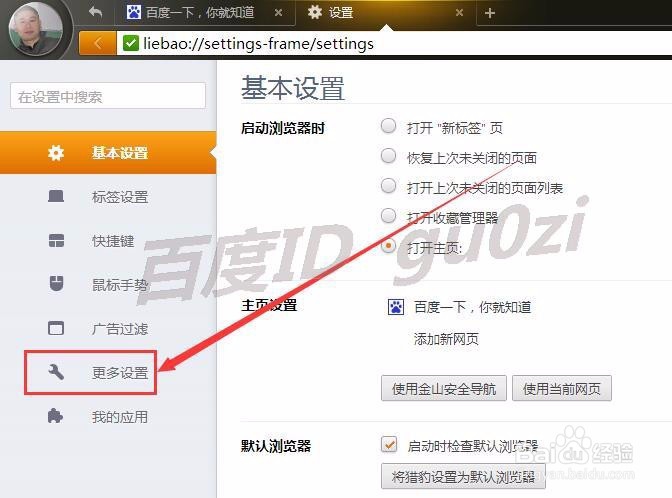Select the 打开主页 radio option
Viewport: 672px width, 498px height.
coord(389,246)
